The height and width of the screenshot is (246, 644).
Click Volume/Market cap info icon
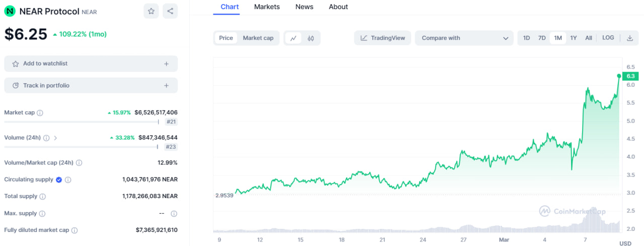[x=79, y=163]
